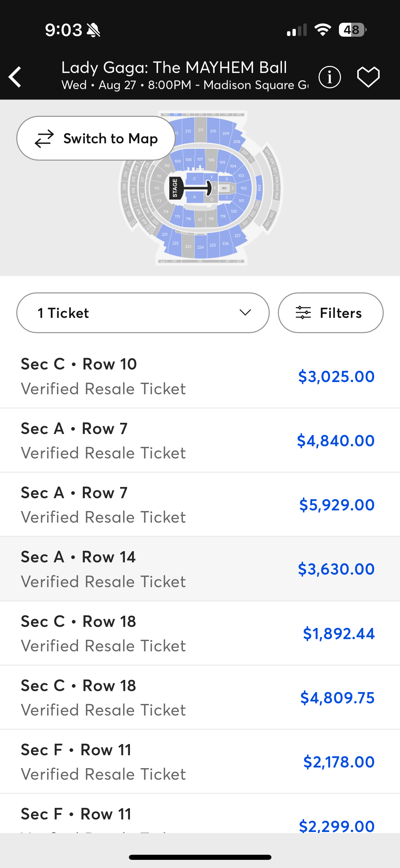Open the event info icon

[x=329, y=77]
